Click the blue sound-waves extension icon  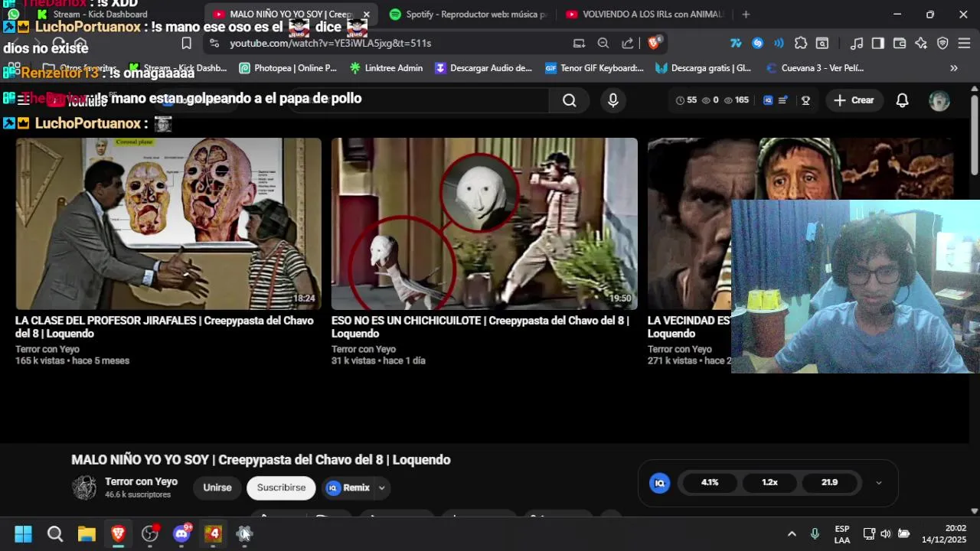click(x=779, y=44)
